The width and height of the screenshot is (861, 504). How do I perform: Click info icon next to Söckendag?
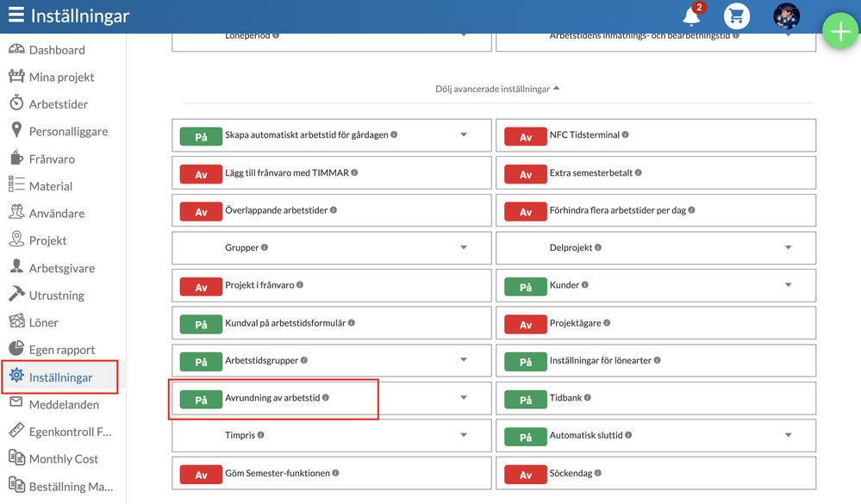point(598,473)
